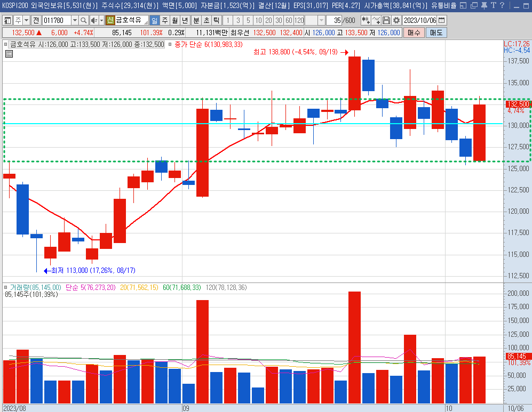This screenshot has width=532, height=412.
Task: Click the data table grid icon on chart
Action: (9, 54)
